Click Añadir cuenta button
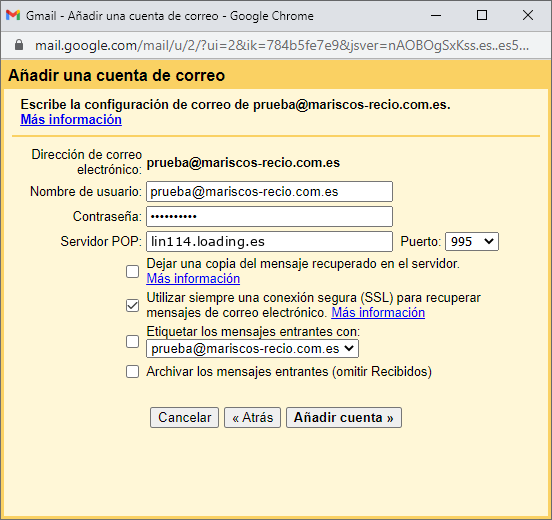This screenshot has width=552, height=520. pyautogui.click(x=344, y=418)
